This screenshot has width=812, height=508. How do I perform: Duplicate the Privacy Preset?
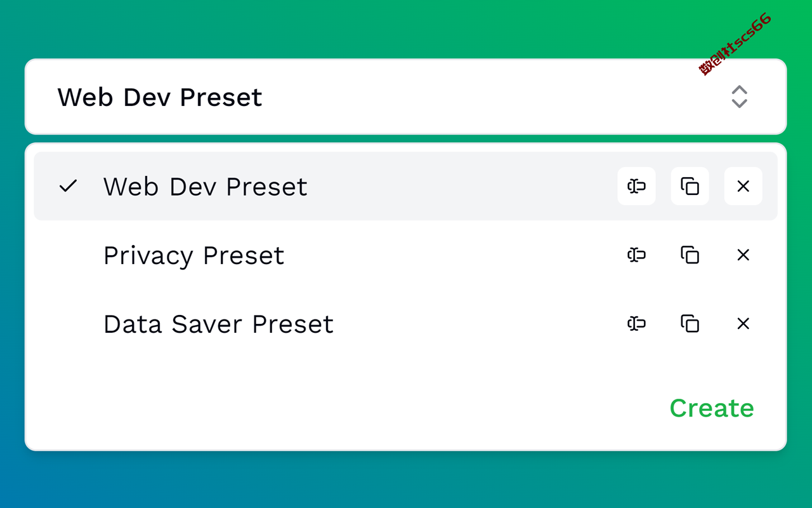(x=690, y=255)
